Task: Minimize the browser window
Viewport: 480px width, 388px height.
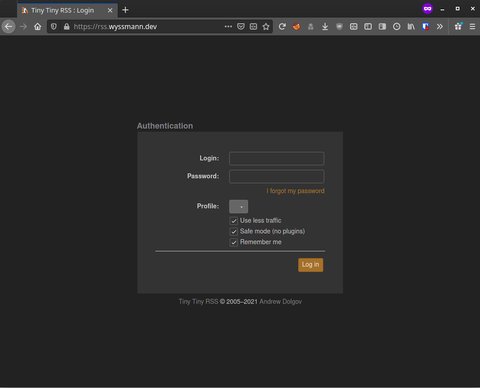Action: pos(442,9)
